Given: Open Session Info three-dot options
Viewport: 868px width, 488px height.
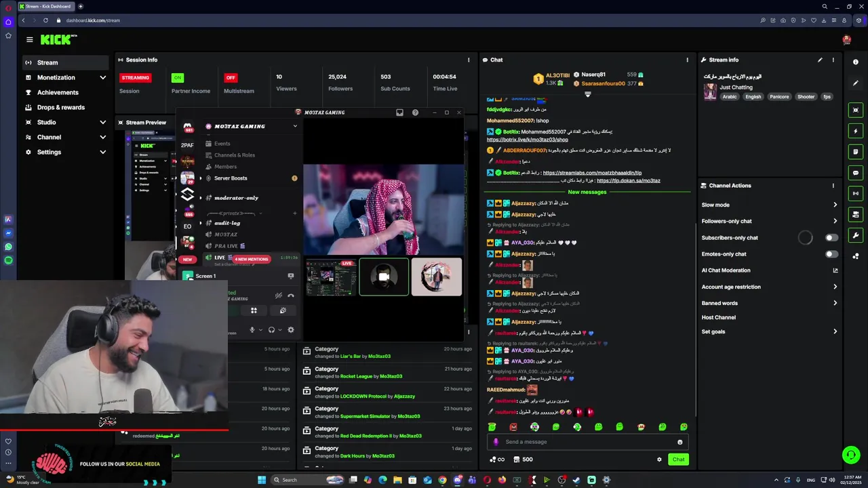Looking at the screenshot, I should coord(468,60).
